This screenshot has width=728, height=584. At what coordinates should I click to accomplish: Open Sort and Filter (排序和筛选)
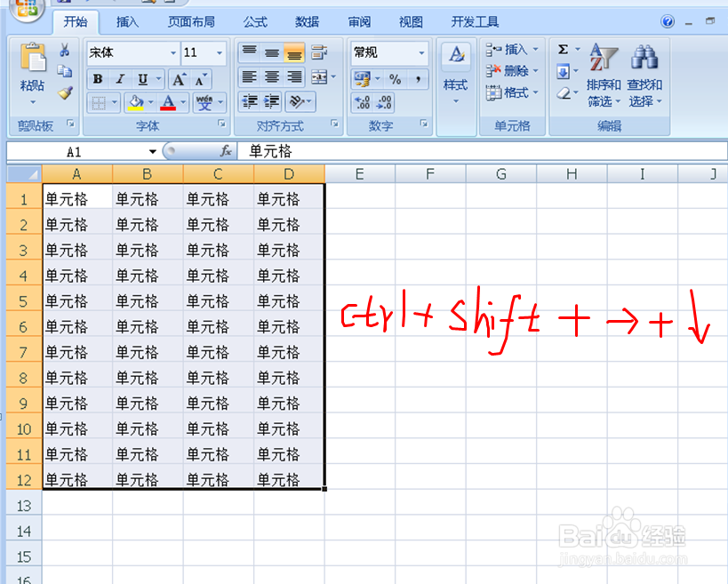point(603,76)
